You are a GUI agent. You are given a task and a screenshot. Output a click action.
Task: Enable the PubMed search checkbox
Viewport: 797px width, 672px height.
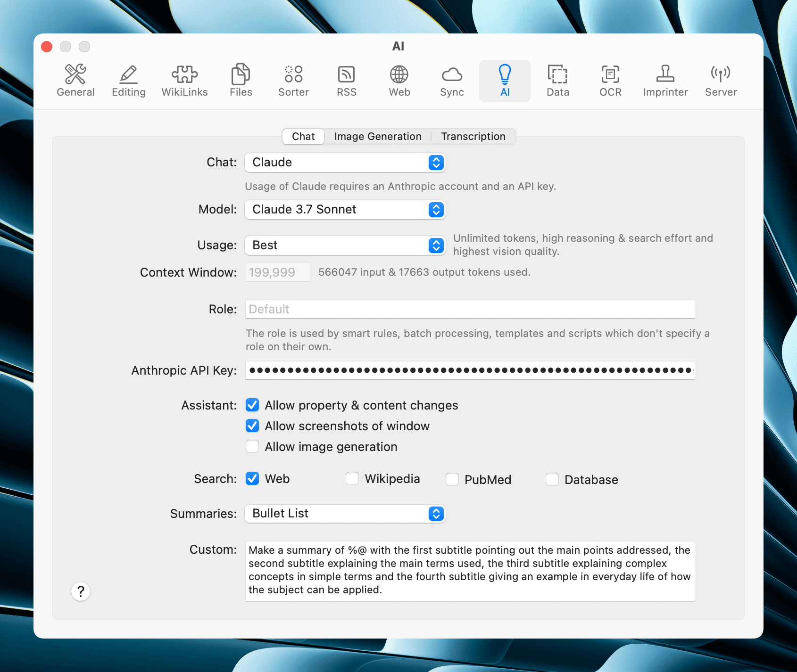click(x=452, y=480)
